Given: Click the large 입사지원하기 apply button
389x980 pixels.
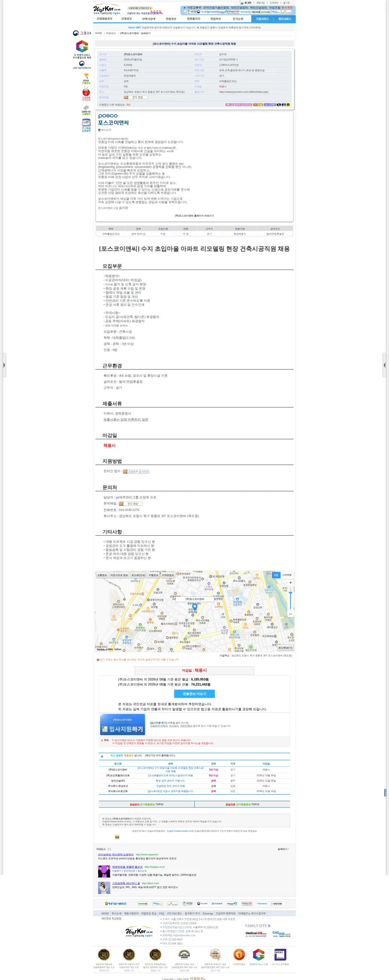Looking at the screenshot, I should 122,725.
